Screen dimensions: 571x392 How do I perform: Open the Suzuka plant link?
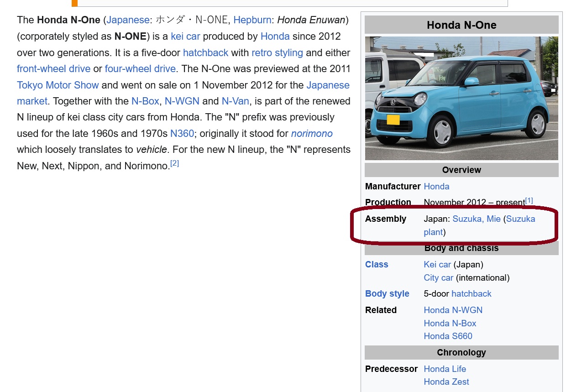click(479, 225)
